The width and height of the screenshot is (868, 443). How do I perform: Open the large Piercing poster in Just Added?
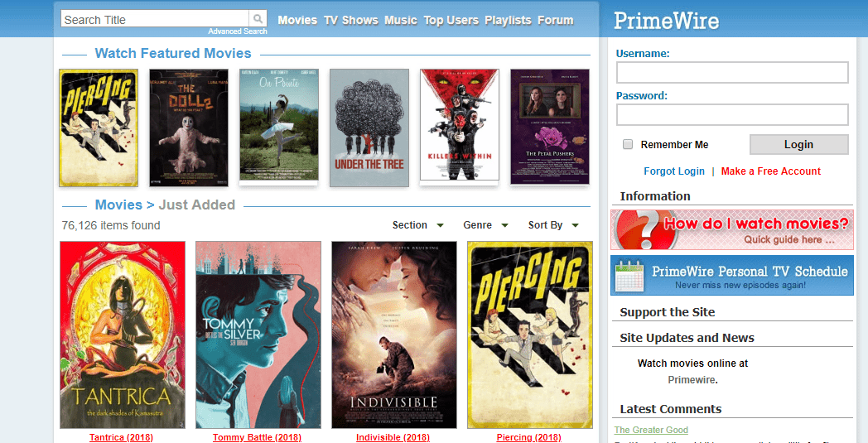point(530,335)
